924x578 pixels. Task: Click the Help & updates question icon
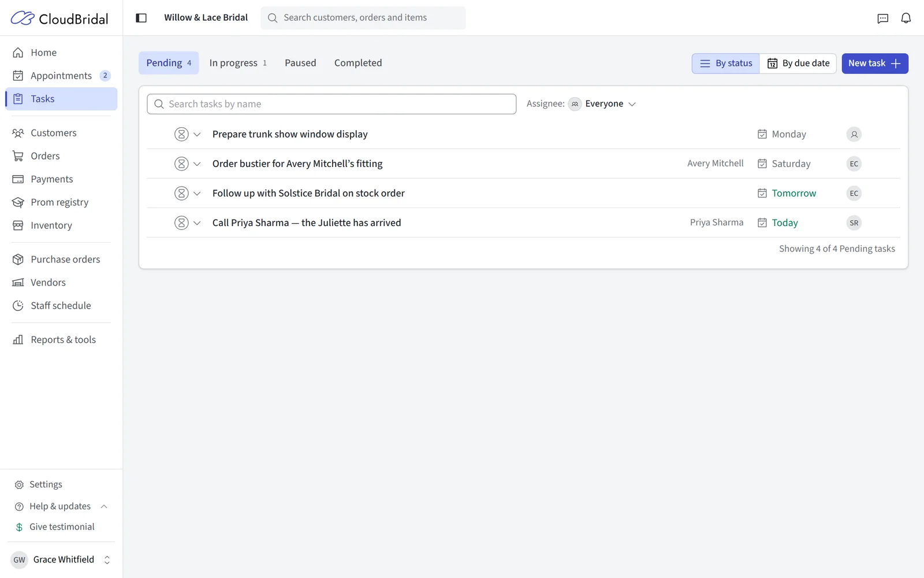[x=19, y=506]
